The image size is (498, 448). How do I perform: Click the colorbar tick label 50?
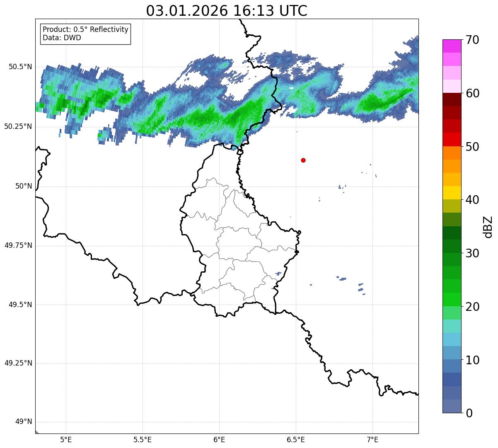click(x=472, y=147)
